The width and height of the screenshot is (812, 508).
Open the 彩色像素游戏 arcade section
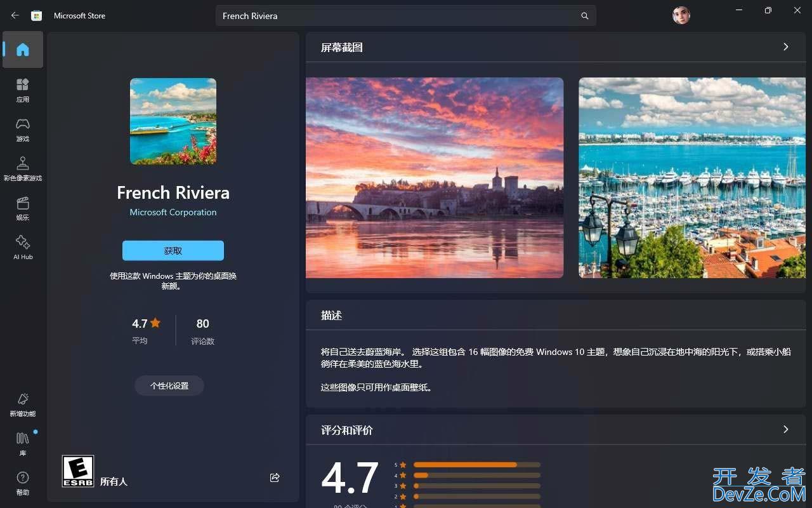click(23, 169)
